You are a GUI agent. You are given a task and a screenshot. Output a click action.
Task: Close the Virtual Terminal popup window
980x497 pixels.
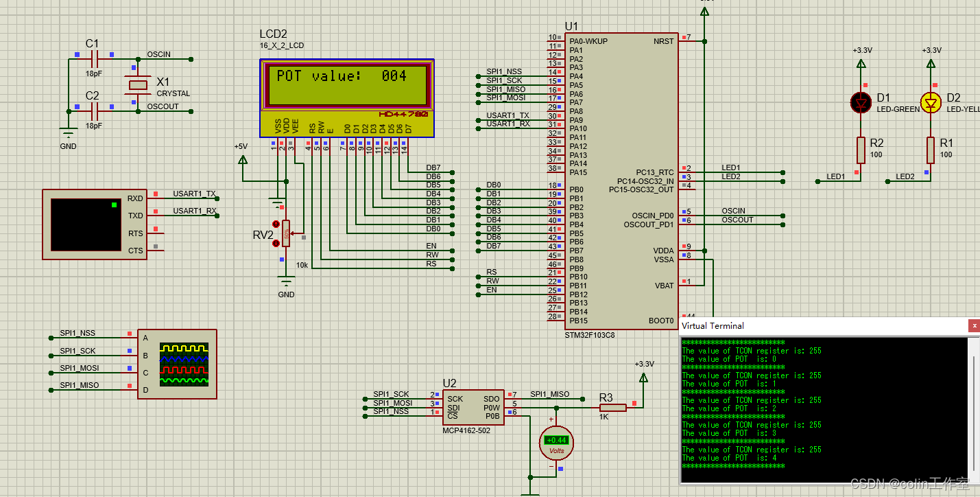coord(975,325)
